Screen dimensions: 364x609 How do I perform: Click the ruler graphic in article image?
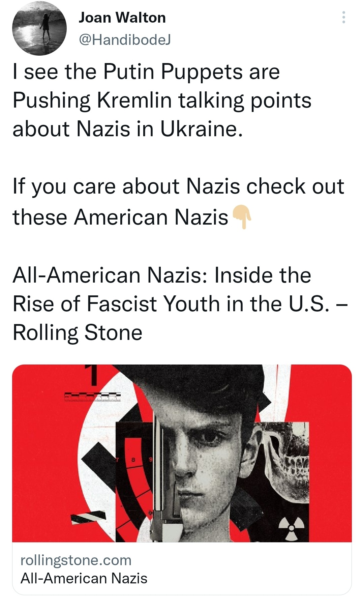pos(92,397)
